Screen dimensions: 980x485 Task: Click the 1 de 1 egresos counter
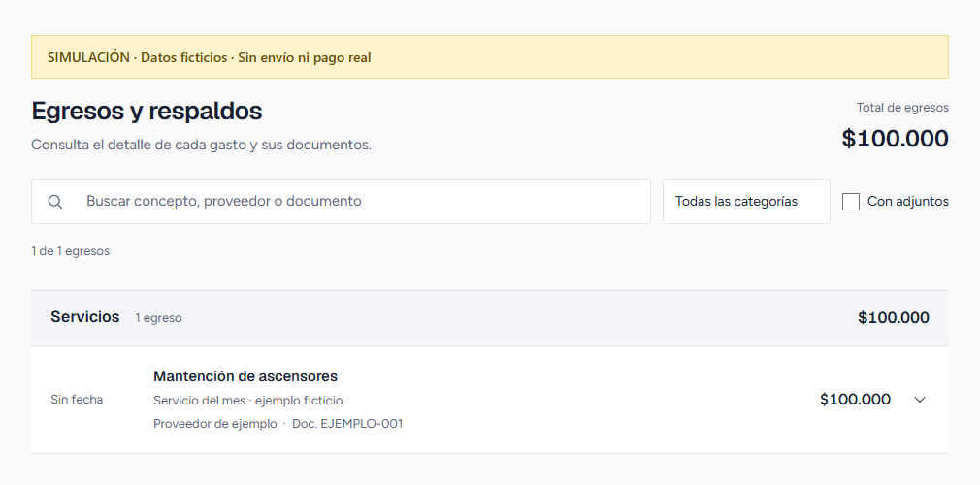71,251
